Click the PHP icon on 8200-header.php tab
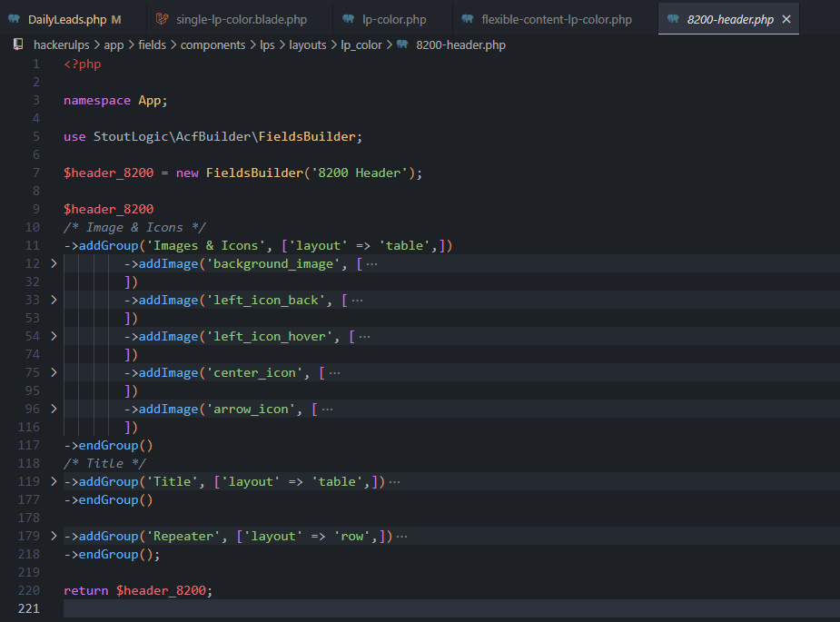 point(672,19)
